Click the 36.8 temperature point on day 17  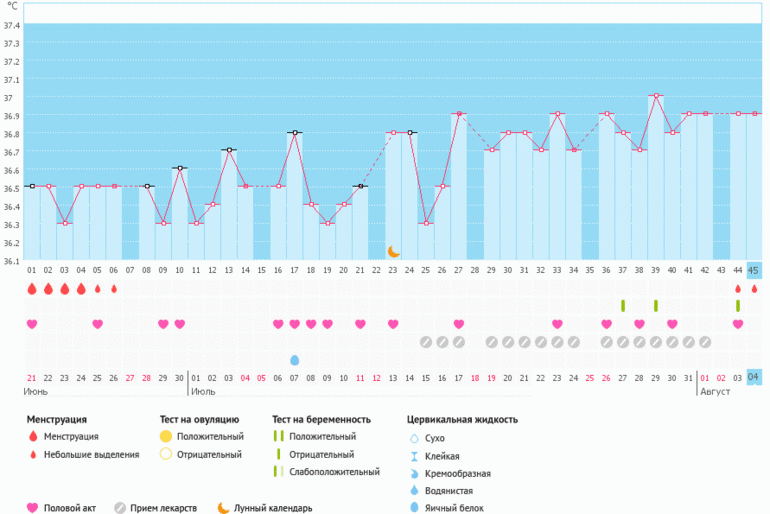tap(294, 132)
